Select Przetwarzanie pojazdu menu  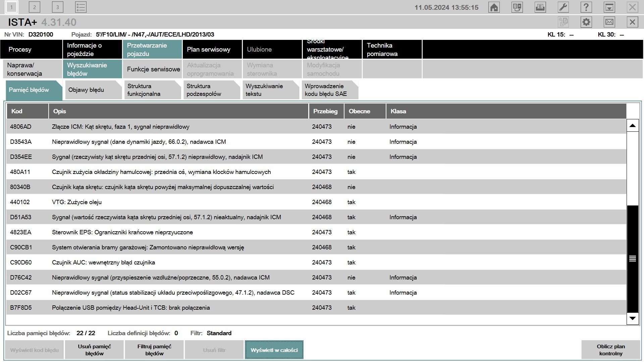[x=152, y=49]
